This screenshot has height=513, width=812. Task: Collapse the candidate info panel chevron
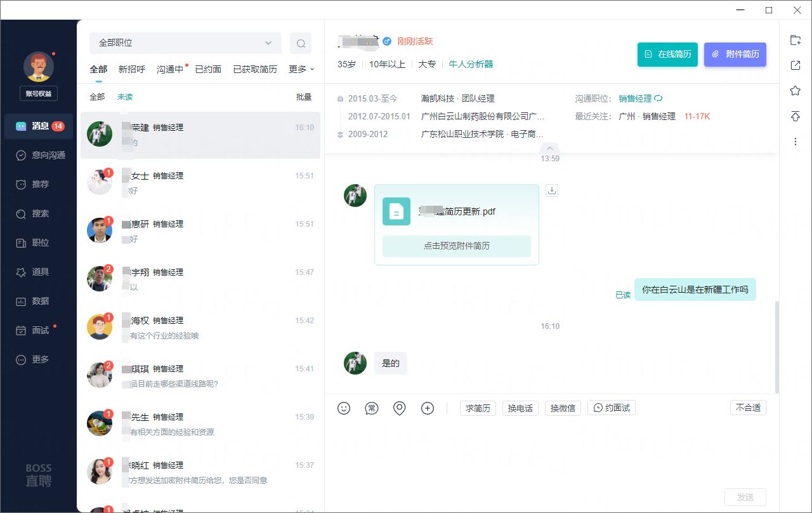click(550, 148)
